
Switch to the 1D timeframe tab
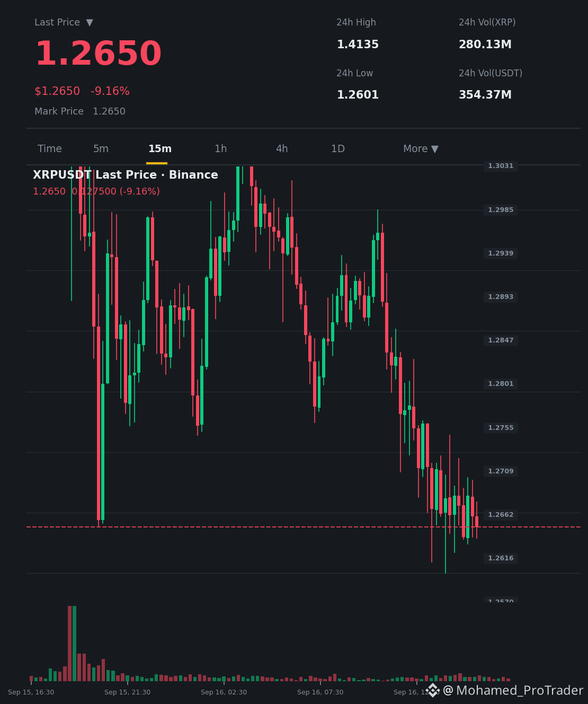point(338,149)
